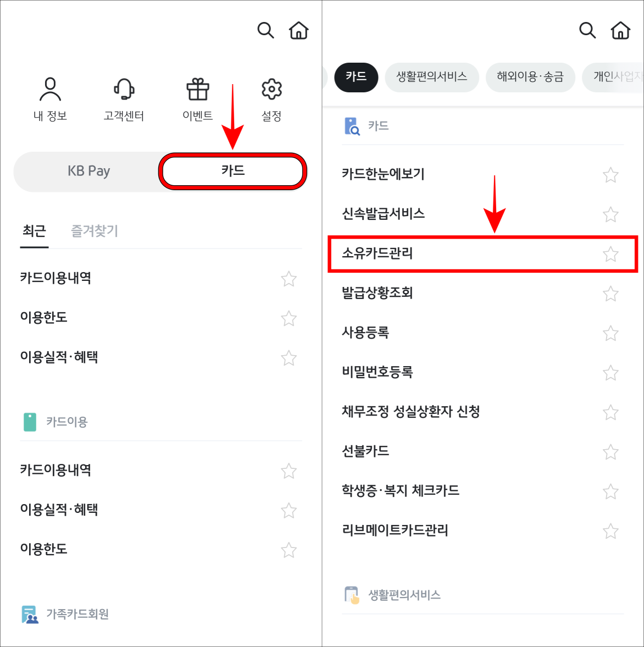Click the card icon next to 카드이용 section
Screen dimensions: 644x647
[30, 422]
